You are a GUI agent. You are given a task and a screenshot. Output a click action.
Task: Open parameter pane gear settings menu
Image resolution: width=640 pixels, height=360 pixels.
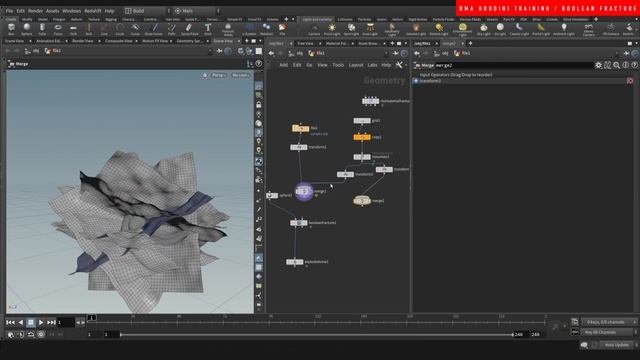click(598, 65)
